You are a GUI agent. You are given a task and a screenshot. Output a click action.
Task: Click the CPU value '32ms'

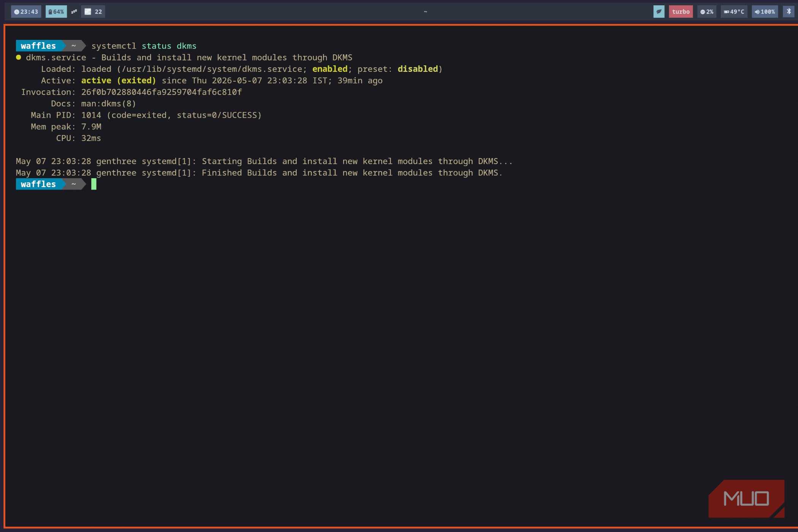point(91,138)
